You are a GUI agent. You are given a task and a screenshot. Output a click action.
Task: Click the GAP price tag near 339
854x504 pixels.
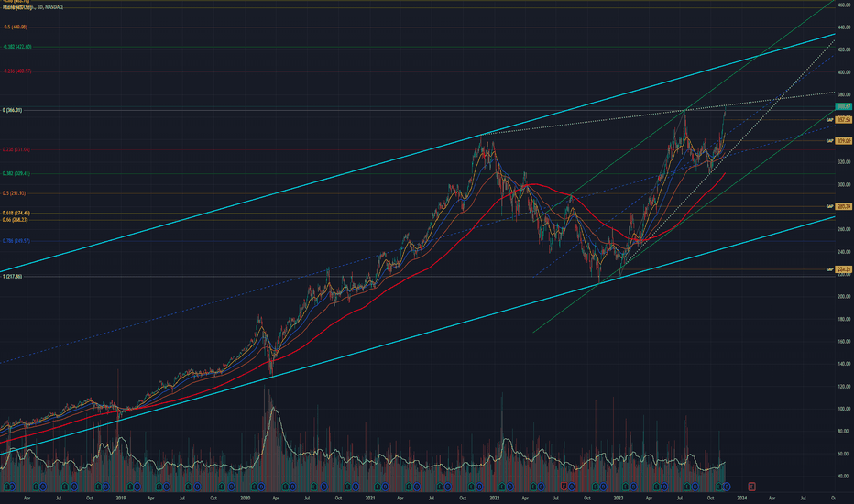[844, 140]
